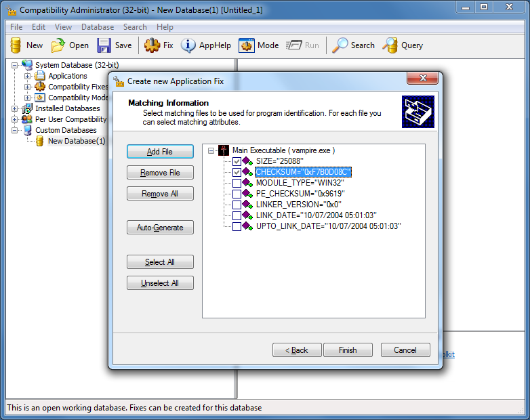Close the Create new Application Fix dialog
Viewport: 530px width, 420px height.
[422, 78]
